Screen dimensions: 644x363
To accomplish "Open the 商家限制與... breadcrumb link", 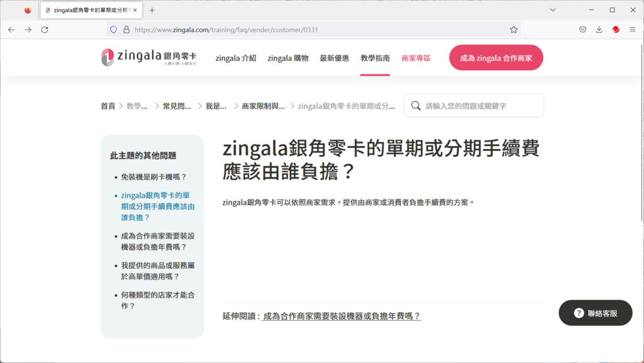I will [x=264, y=106].
